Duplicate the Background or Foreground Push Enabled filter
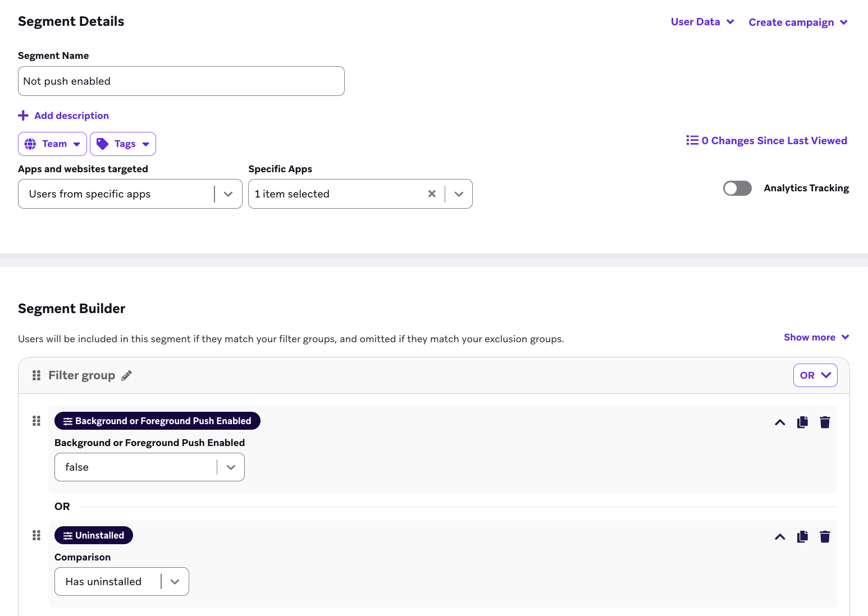The width and height of the screenshot is (868, 616). [802, 422]
